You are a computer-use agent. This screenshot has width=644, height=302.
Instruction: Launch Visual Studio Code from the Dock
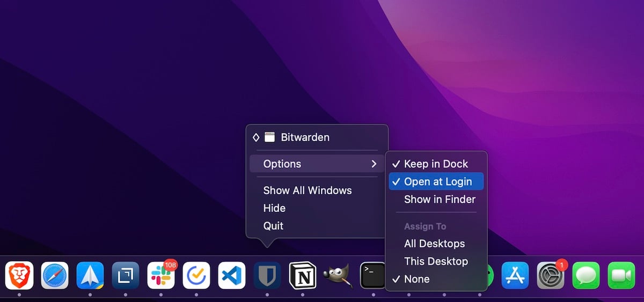tap(232, 276)
